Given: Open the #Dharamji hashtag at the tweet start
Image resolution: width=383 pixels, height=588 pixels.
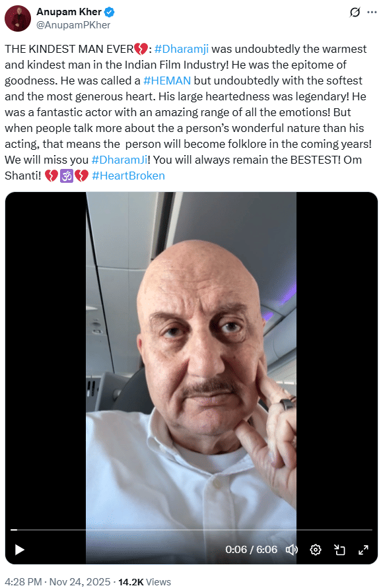Looking at the screenshot, I should (181, 49).
